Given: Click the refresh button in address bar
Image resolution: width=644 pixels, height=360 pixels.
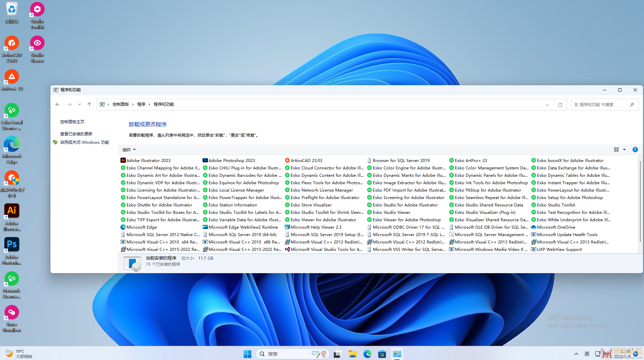Looking at the screenshot, I should pyautogui.click(x=560, y=105).
